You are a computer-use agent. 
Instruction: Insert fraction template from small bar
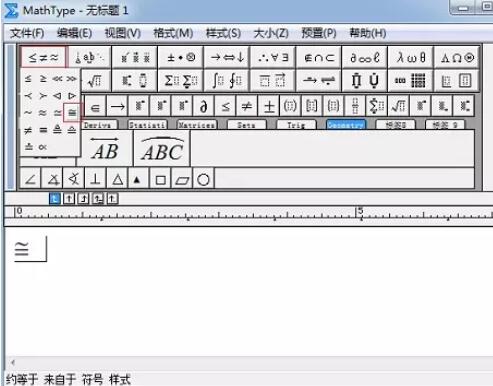[x=355, y=107]
